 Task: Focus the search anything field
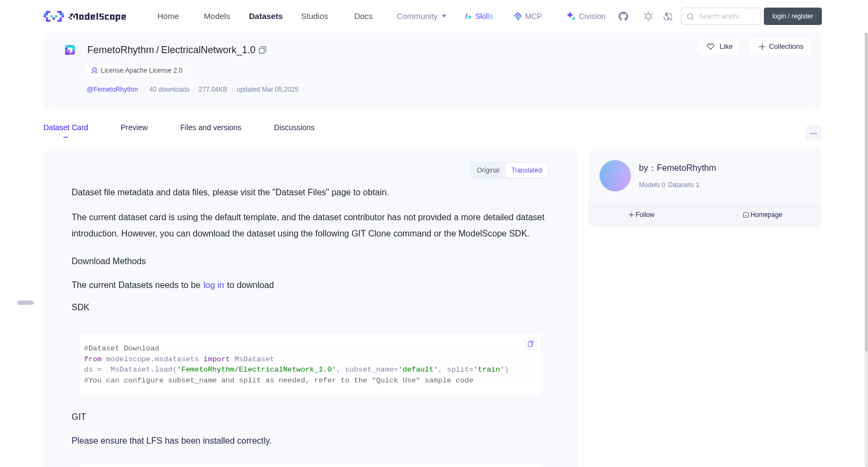click(x=721, y=16)
